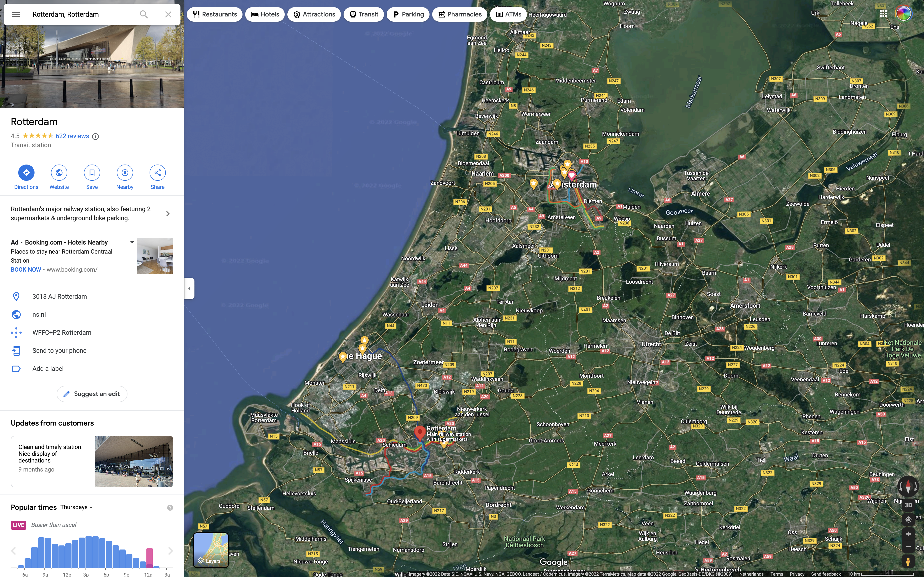Click the Rotterdam search input field
The image size is (924, 577).
pyautogui.click(x=82, y=14)
